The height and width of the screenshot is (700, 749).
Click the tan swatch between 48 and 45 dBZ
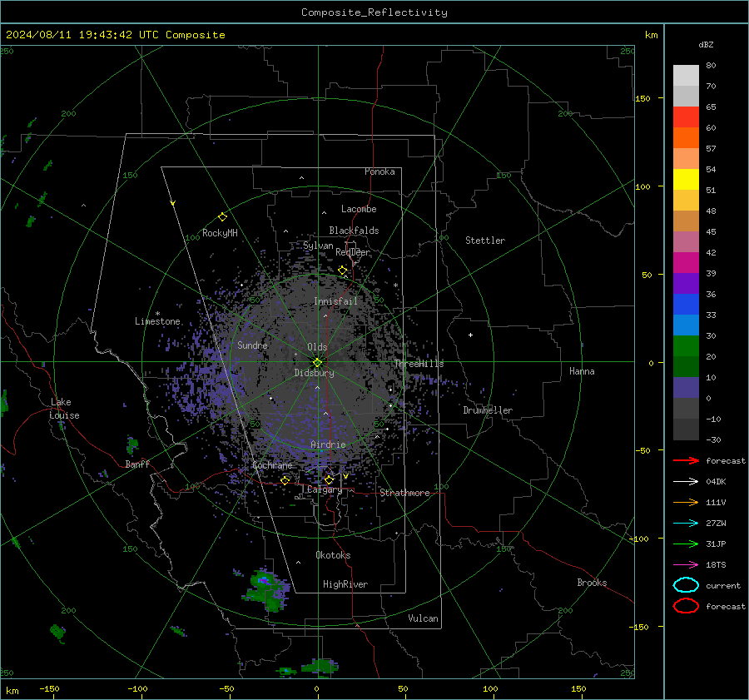point(686,221)
